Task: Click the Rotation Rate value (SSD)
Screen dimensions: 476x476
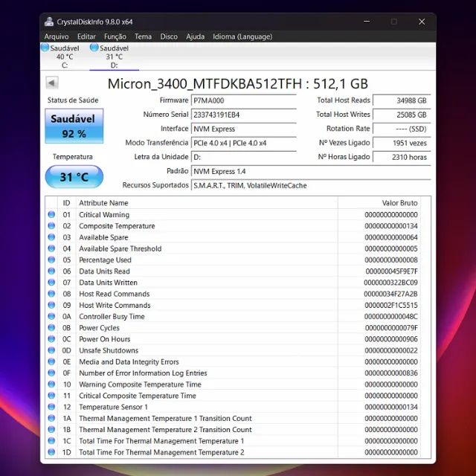Action: 402,129
